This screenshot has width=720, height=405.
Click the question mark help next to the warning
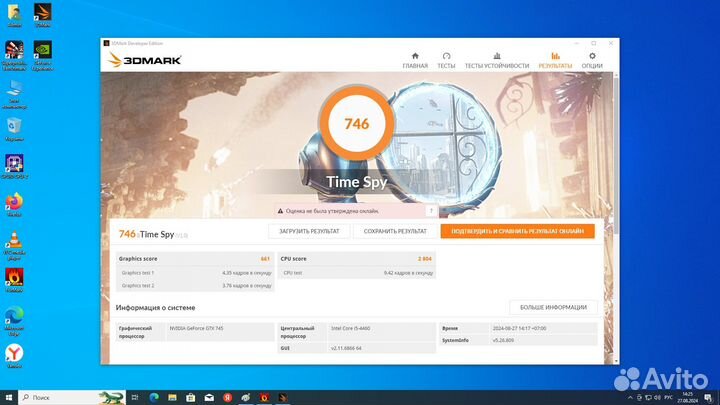coord(430,211)
